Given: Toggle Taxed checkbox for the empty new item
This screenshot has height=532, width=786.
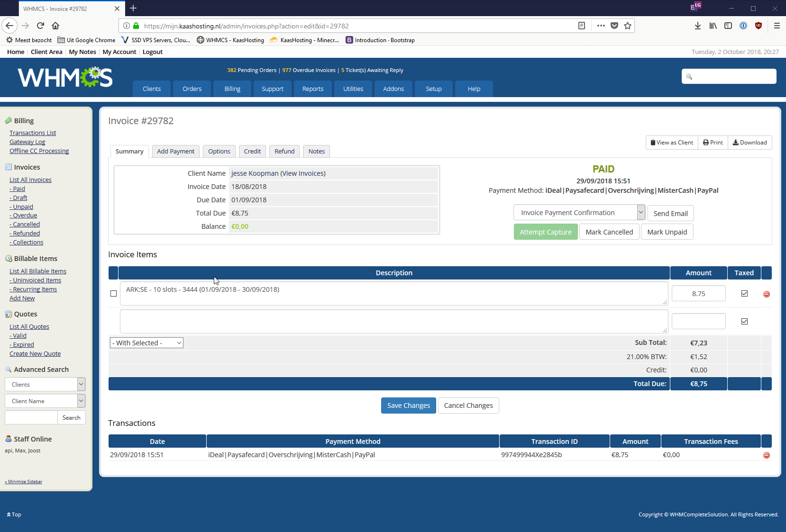Looking at the screenshot, I should tap(744, 322).
